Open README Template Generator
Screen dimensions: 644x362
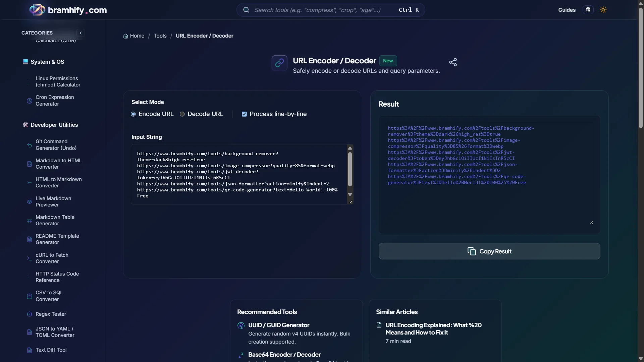(57, 239)
